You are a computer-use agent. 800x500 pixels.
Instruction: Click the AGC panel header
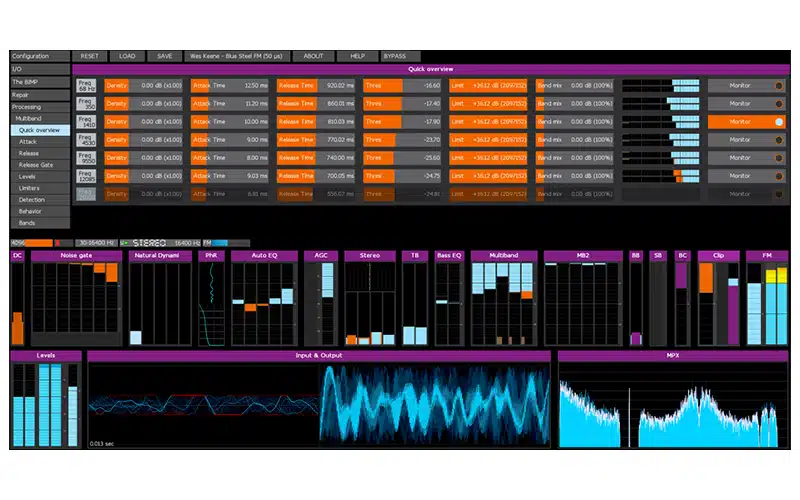tap(321, 256)
